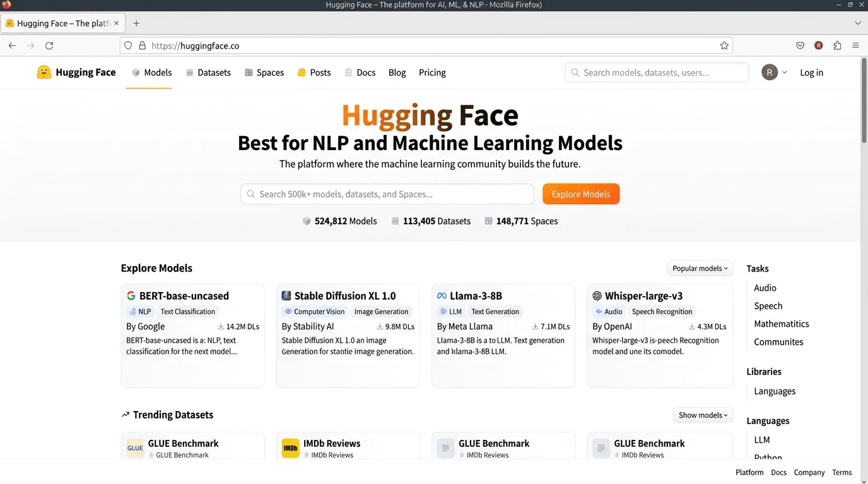Click the Terms footer link
This screenshot has height=484, width=868.
[x=842, y=473]
